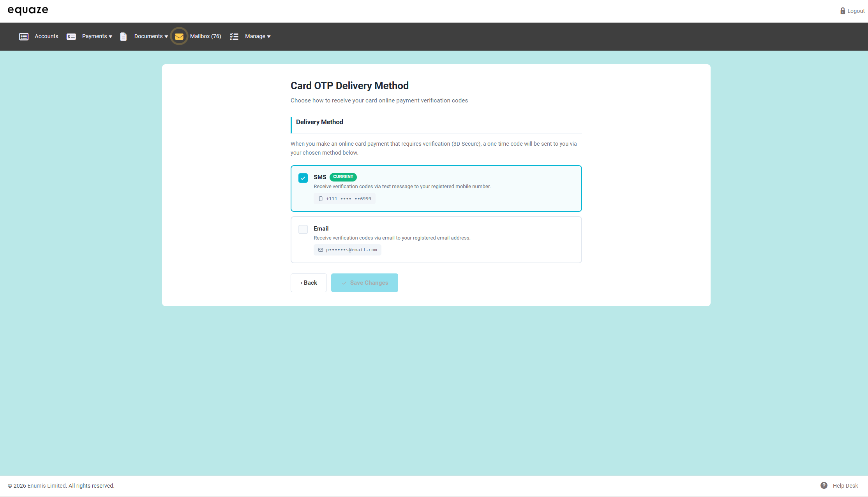Screen dimensions: 868x497
Task: Open Mailbox (76) menu item
Action: [x=205, y=37]
